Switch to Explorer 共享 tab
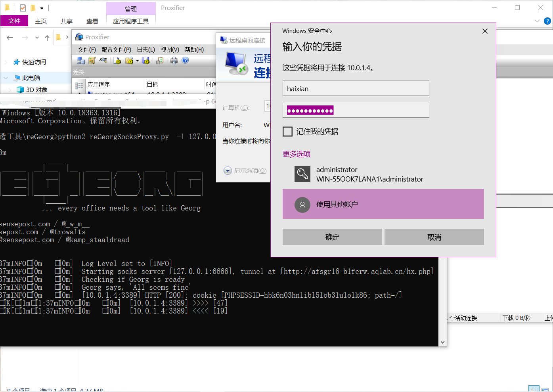 coord(67,21)
